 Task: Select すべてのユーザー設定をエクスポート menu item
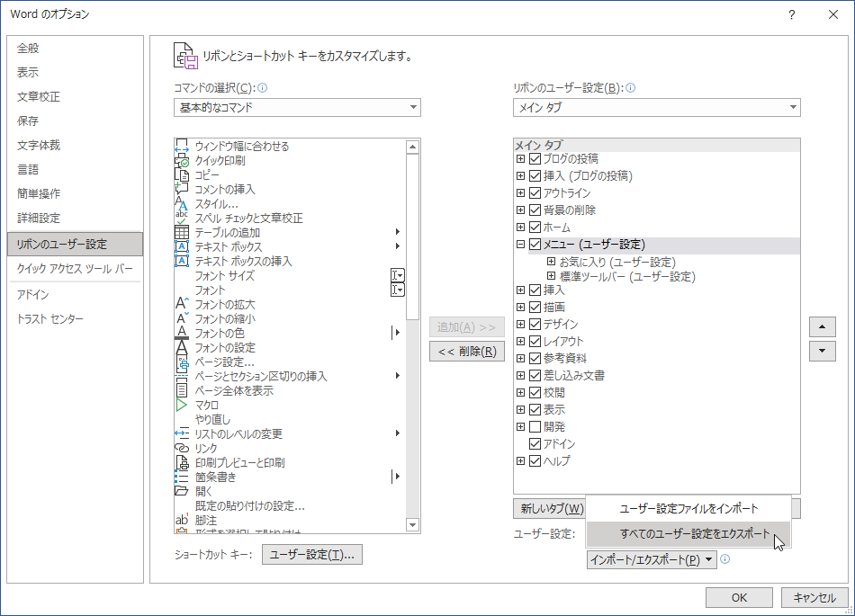(688, 534)
